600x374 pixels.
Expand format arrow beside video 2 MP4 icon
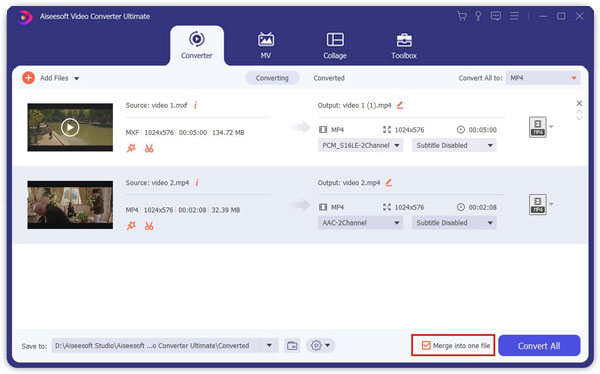tap(551, 204)
